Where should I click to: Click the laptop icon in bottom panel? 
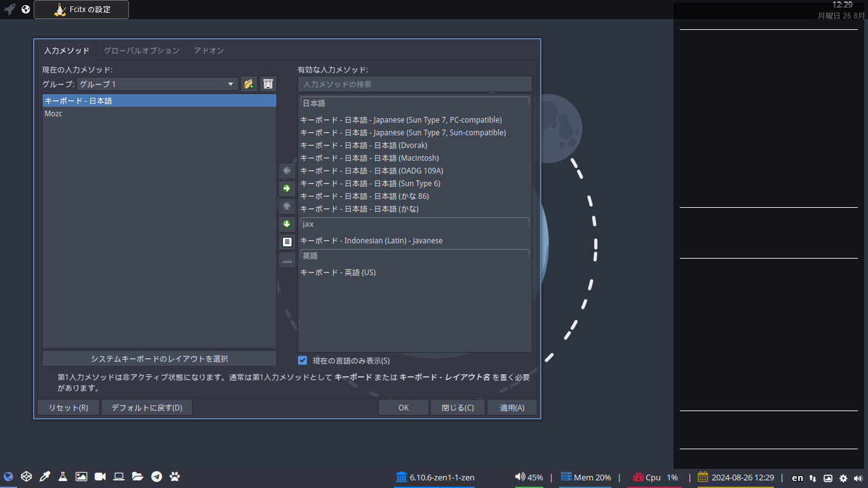[x=119, y=477]
